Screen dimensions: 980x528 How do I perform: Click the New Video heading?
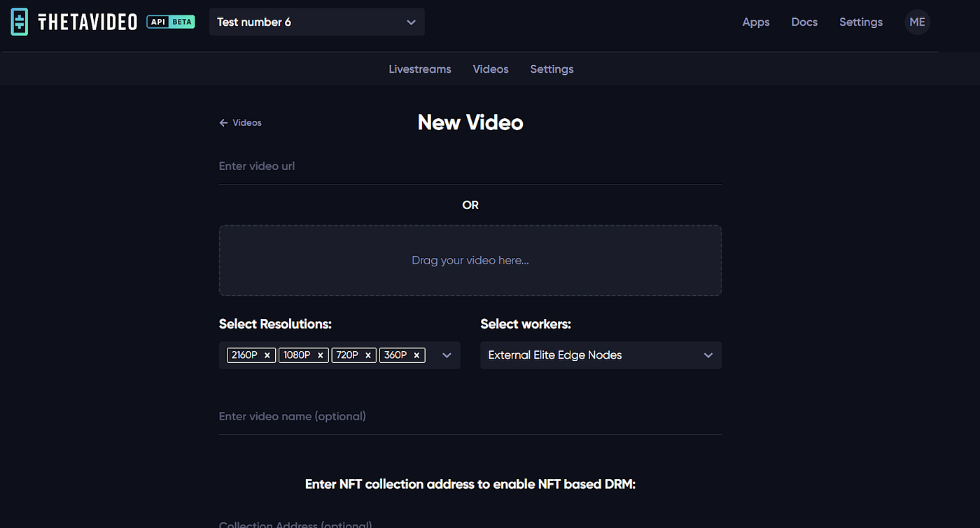(470, 122)
